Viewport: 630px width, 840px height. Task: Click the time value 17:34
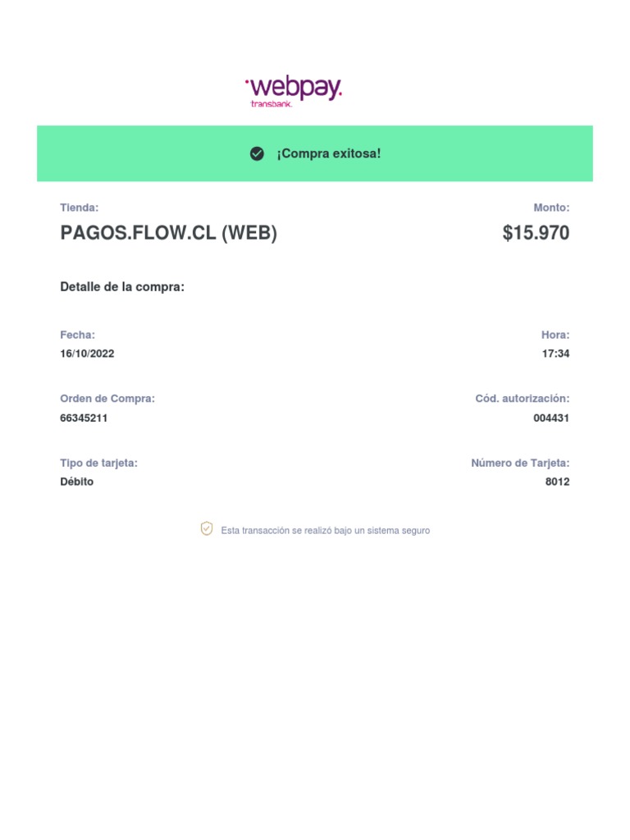coord(556,354)
